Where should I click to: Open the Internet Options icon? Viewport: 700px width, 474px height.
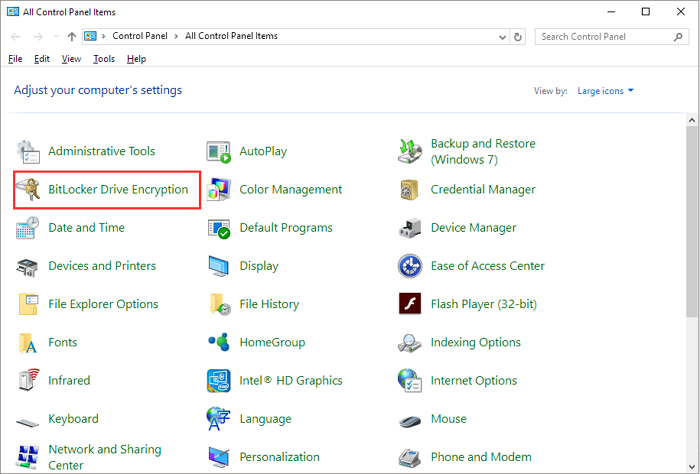pyautogui.click(x=410, y=381)
